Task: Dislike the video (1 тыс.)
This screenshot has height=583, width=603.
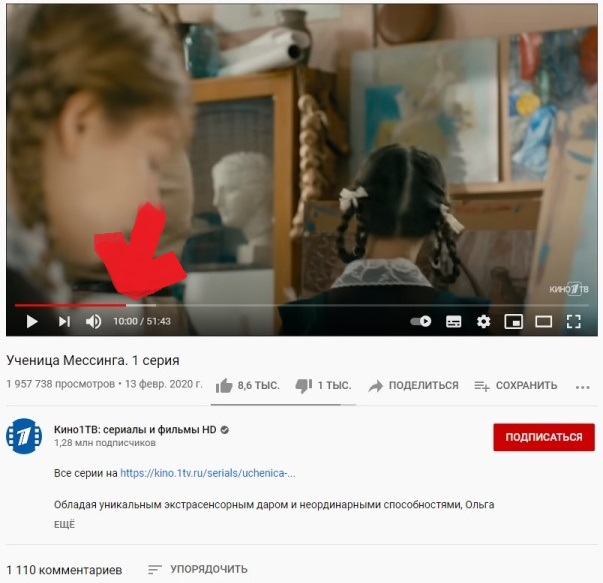Action: (x=323, y=385)
